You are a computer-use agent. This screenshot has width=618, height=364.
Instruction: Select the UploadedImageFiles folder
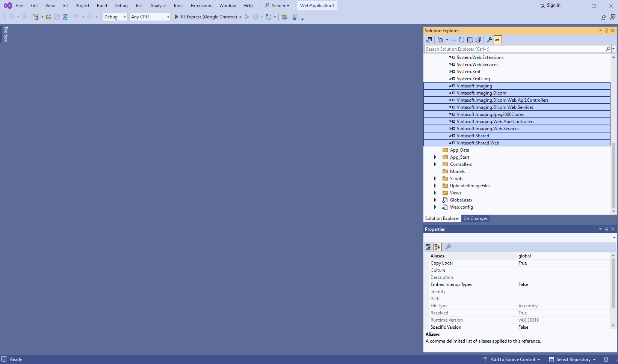point(470,186)
